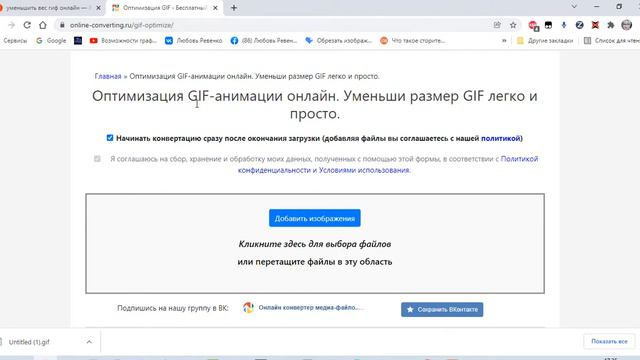Click the share page icon in address bar
640x360 pixels.
[497, 25]
